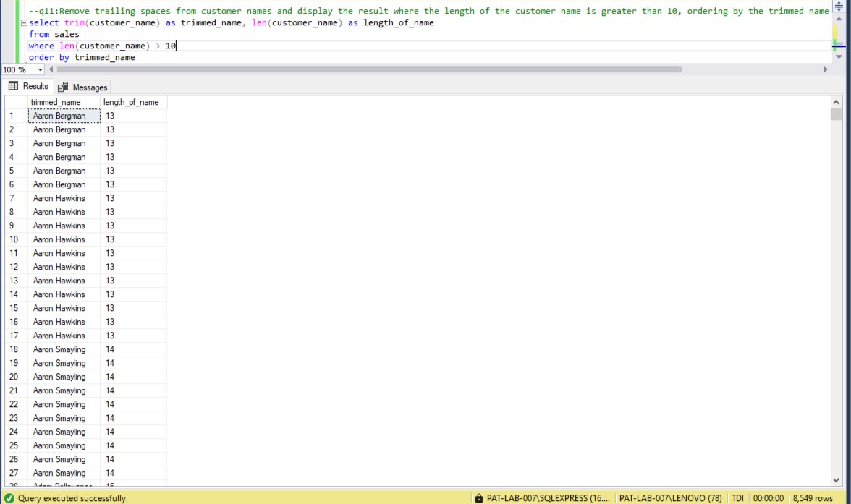Image resolution: width=851 pixels, height=504 pixels.
Task: Click 'Query executed successfully.' status text
Action: (72, 498)
